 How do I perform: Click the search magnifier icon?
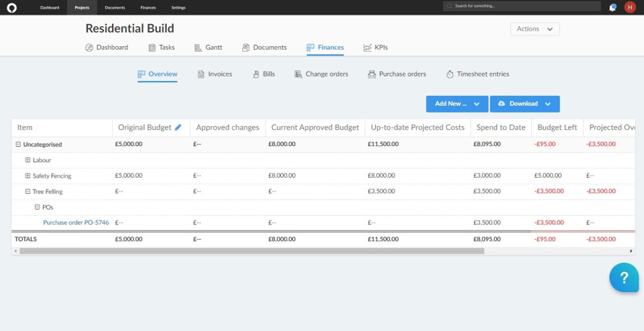point(449,7)
